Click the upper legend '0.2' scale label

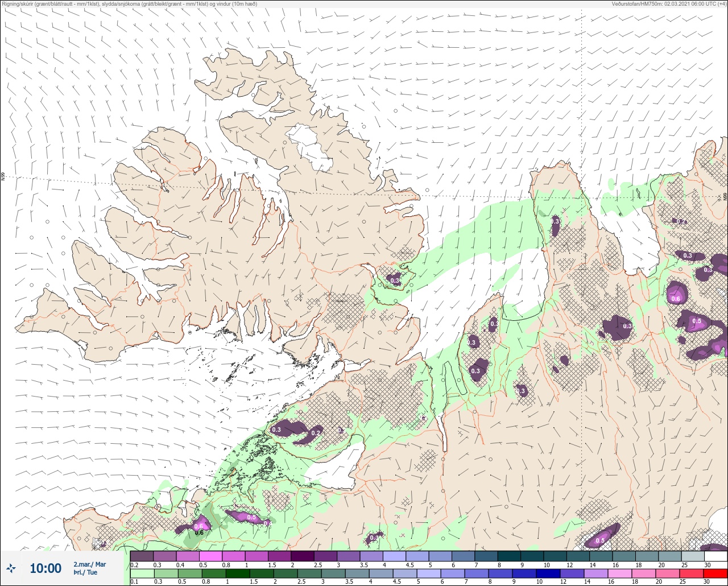134,564
